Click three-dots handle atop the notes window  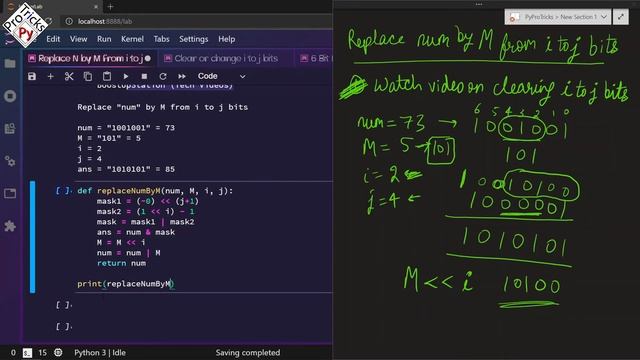coord(479,4)
